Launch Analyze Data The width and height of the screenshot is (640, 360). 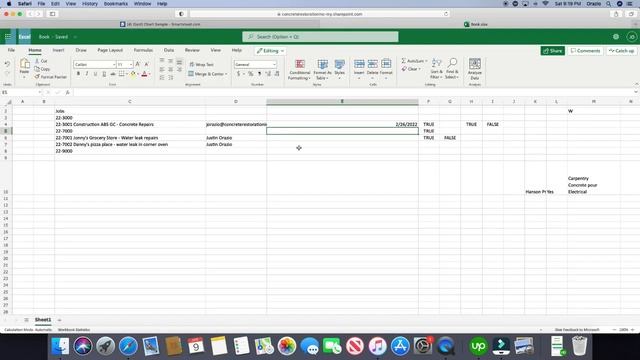click(x=474, y=69)
